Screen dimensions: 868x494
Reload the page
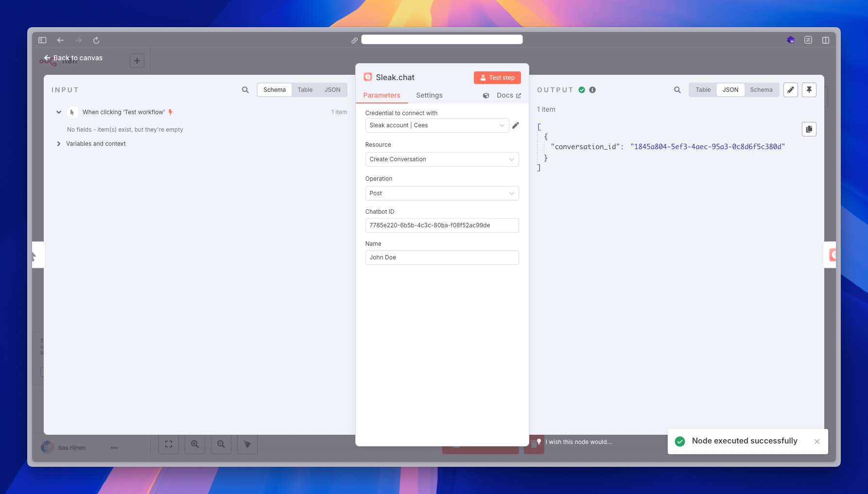click(x=96, y=40)
